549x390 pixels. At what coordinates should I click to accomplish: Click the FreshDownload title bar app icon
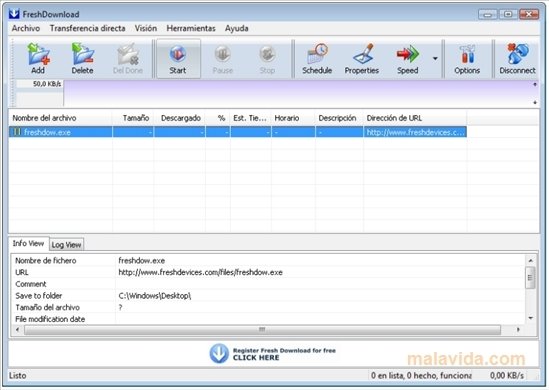14,14
